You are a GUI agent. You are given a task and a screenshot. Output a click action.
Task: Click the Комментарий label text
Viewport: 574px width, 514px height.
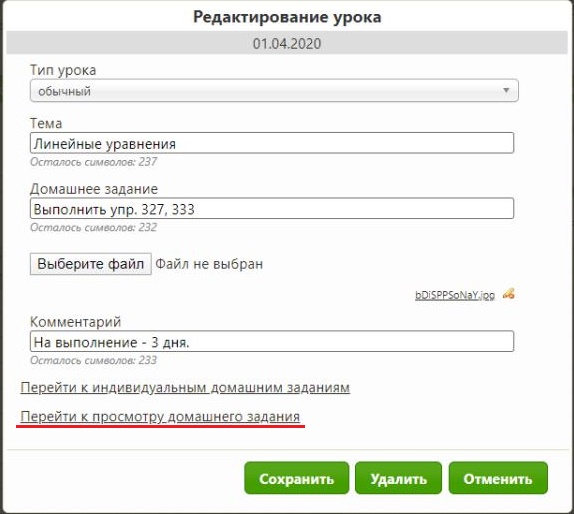point(75,322)
